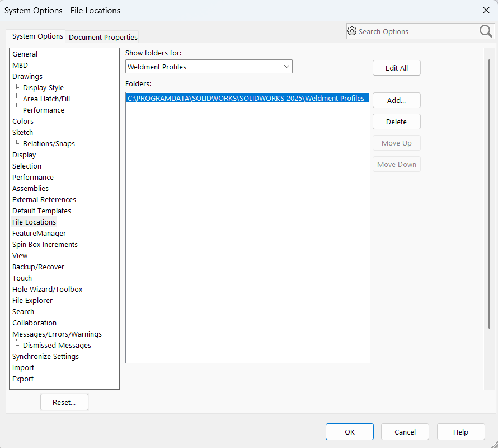
Task: Click Add to insert a new folder
Action: click(x=396, y=100)
